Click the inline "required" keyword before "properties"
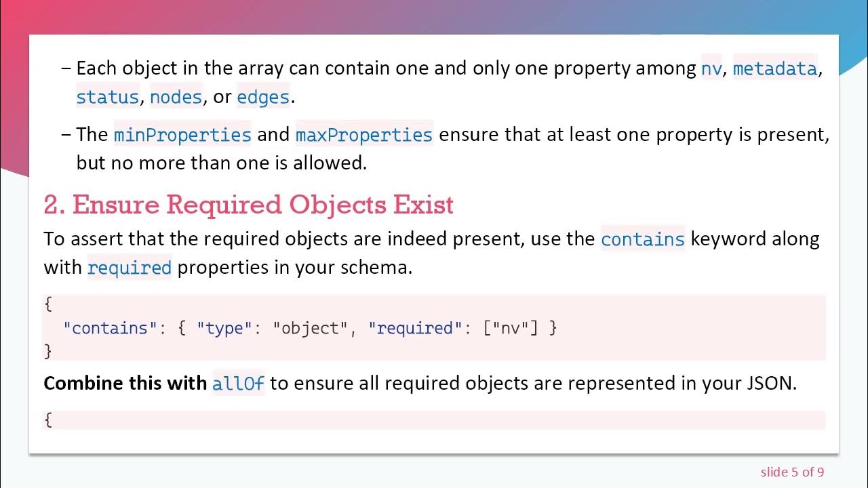868x488 pixels. coord(130,267)
